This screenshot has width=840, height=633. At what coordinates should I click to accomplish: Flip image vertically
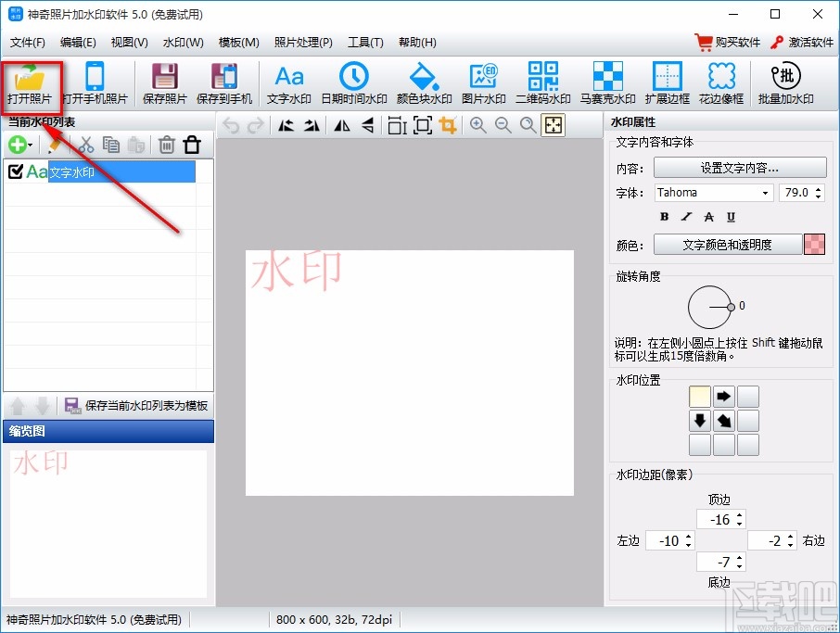[x=367, y=125]
